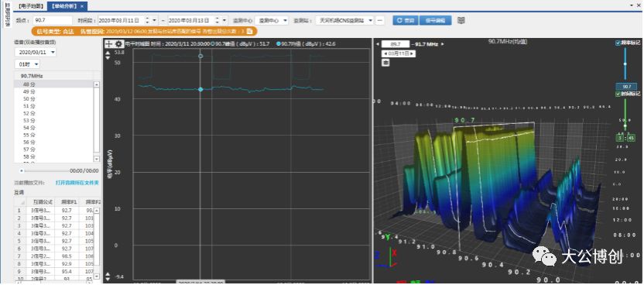644x285 pixels.
Task: Expand the 监测中心 monitoring center dropdown
Action: [x=272, y=21]
